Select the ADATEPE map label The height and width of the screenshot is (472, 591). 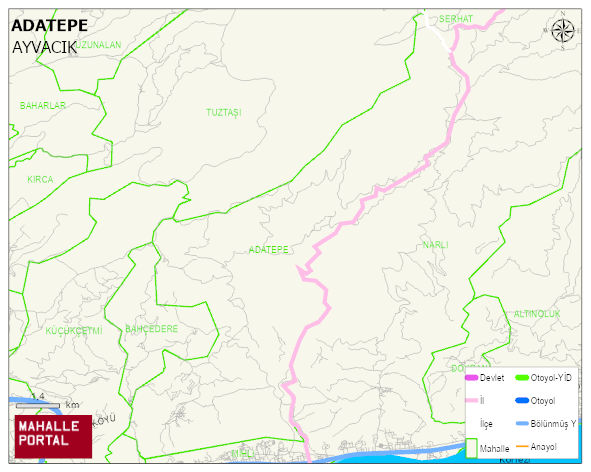(x=268, y=250)
